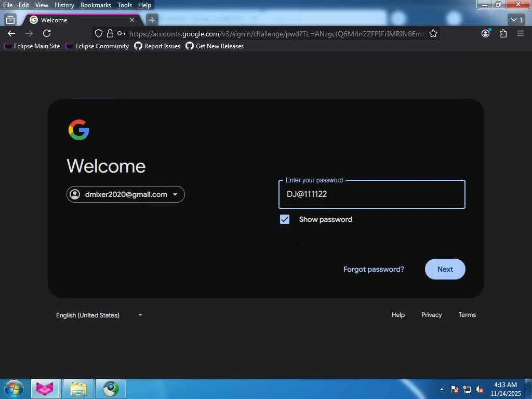Open the tracking protection shield icon
The width and height of the screenshot is (532, 399).
pyautogui.click(x=98, y=33)
